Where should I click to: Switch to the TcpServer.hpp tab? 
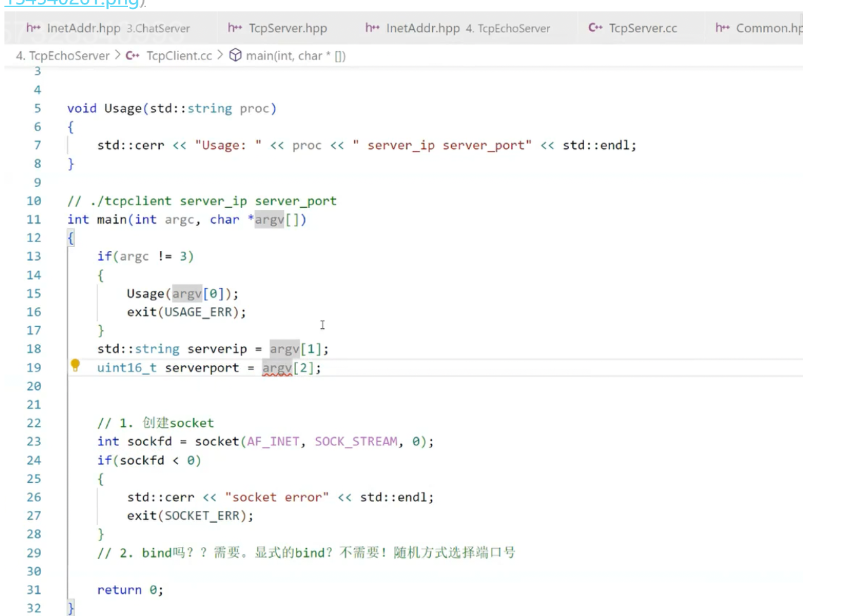click(288, 28)
